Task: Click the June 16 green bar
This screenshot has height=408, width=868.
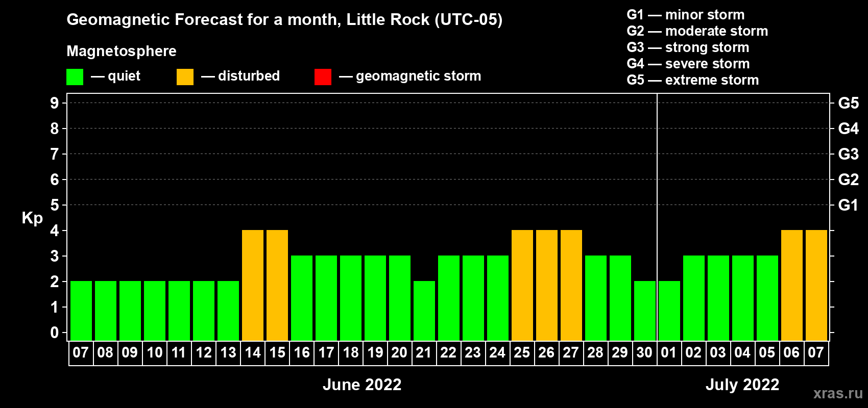Action: 302,298
